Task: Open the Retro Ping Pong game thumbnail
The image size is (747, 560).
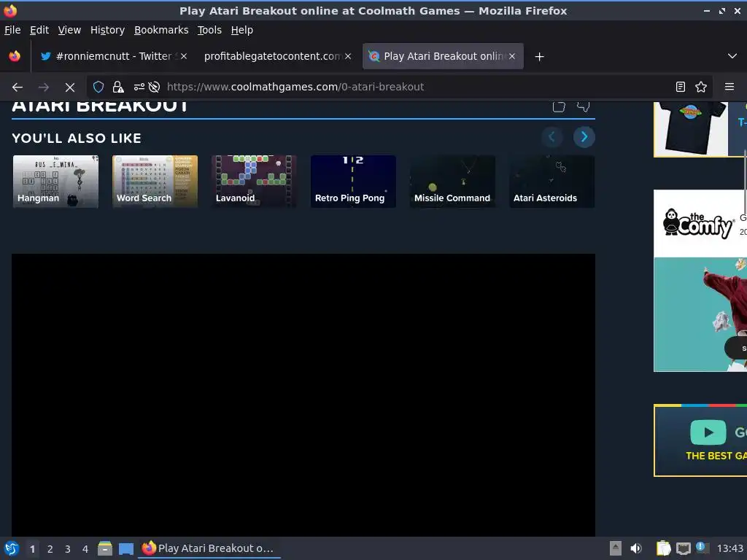Action: (353, 182)
